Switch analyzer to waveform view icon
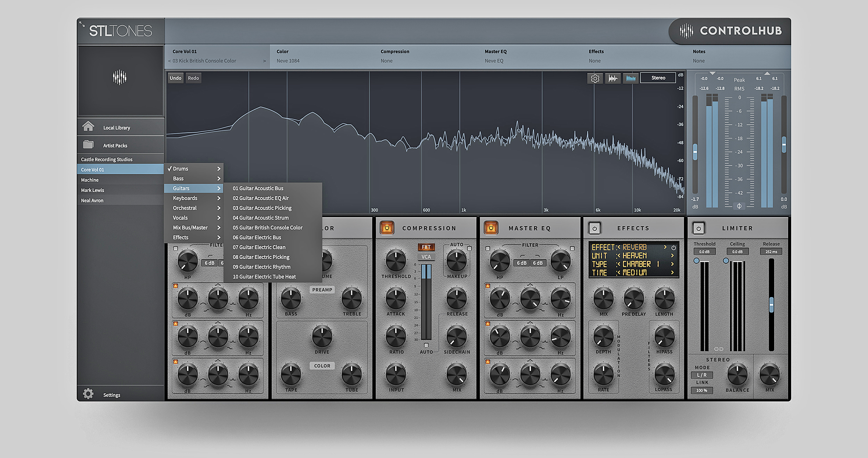868x458 pixels. coord(613,78)
